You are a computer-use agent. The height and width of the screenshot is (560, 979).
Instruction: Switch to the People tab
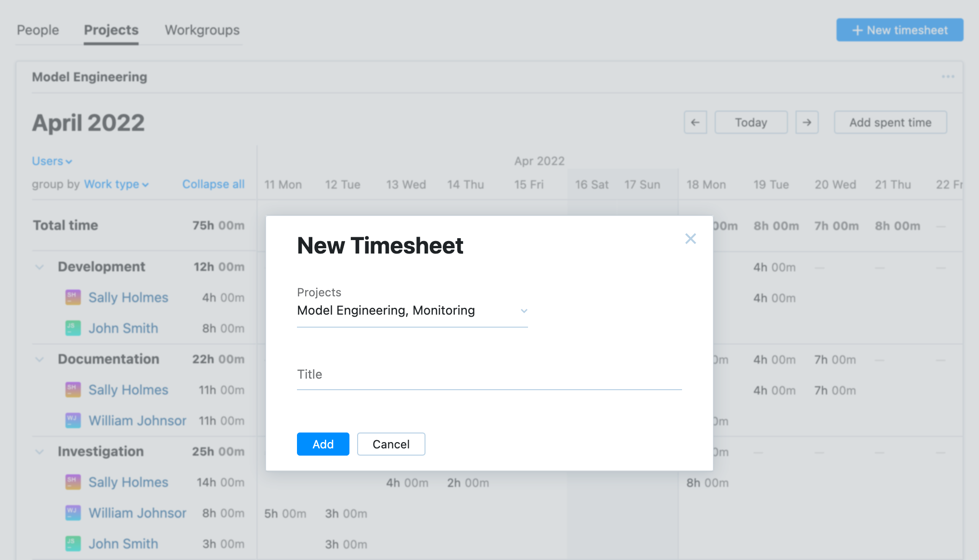click(38, 30)
